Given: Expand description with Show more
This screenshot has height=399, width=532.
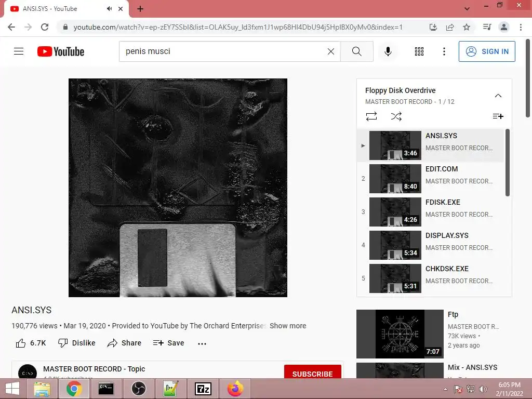Looking at the screenshot, I should [x=288, y=326].
